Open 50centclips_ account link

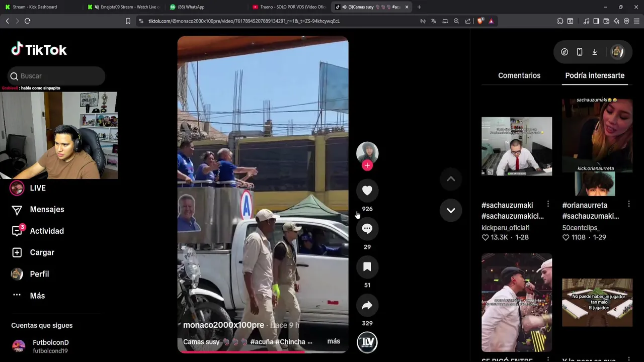pos(581,228)
